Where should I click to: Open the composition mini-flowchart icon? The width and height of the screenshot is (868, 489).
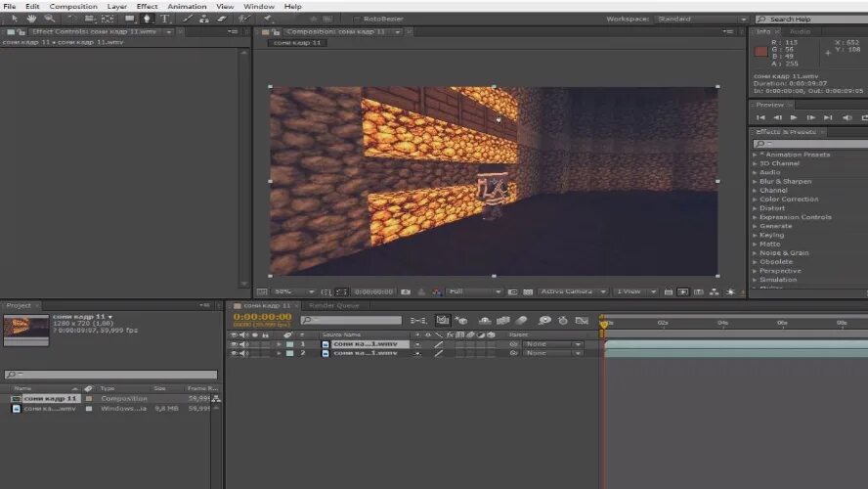pos(418,321)
